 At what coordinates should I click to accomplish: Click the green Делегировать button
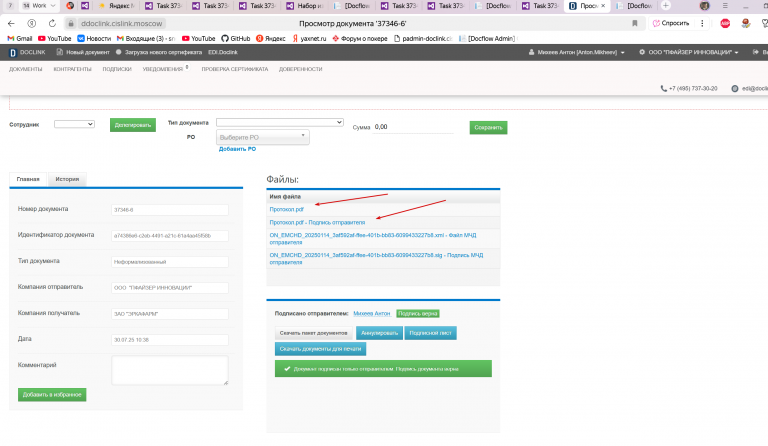click(133, 125)
